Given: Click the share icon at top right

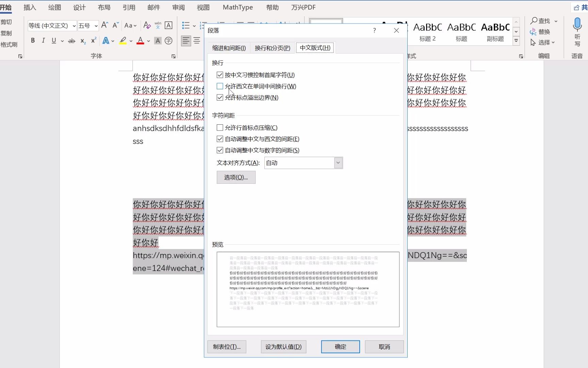Looking at the screenshot, I should pyautogui.click(x=576, y=7).
